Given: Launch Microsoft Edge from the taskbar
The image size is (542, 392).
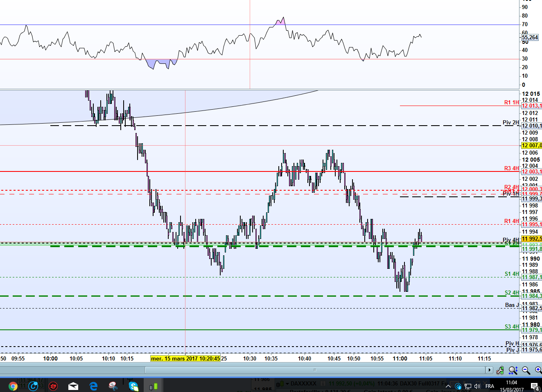Looking at the screenshot, I should [x=93, y=386].
